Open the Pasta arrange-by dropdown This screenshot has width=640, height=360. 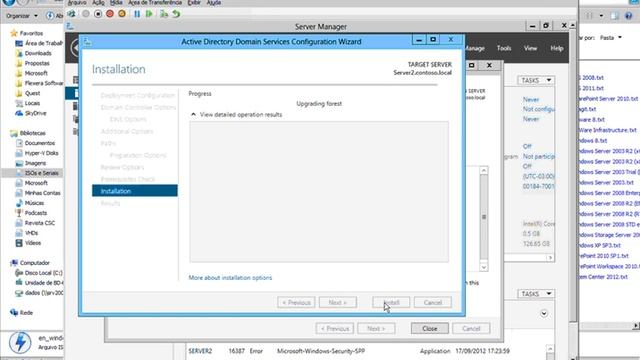[x=611, y=38]
